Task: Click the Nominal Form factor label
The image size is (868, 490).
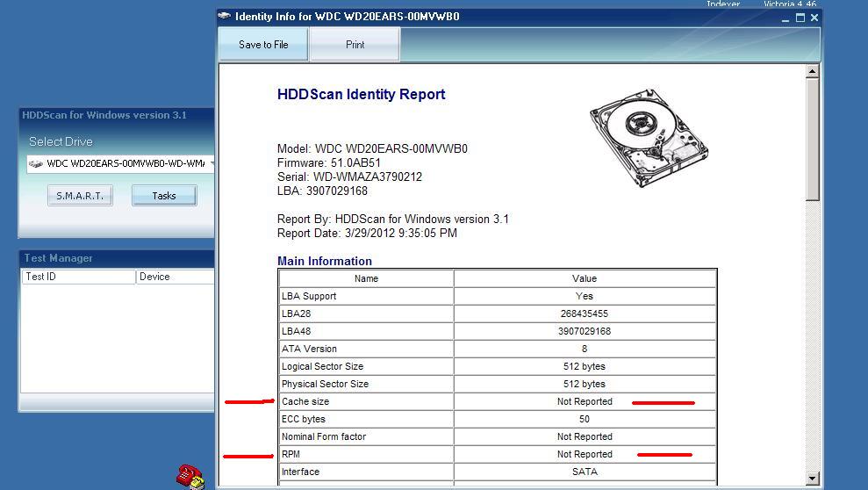Action: point(324,436)
